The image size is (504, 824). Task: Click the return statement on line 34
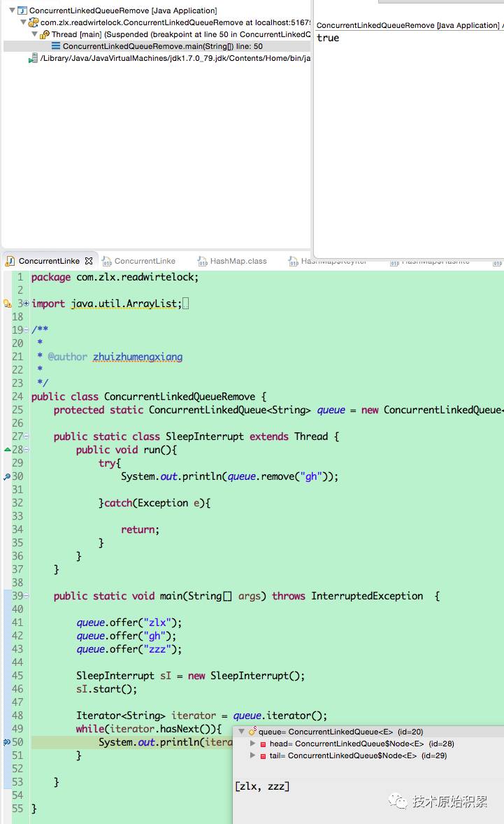(141, 530)
